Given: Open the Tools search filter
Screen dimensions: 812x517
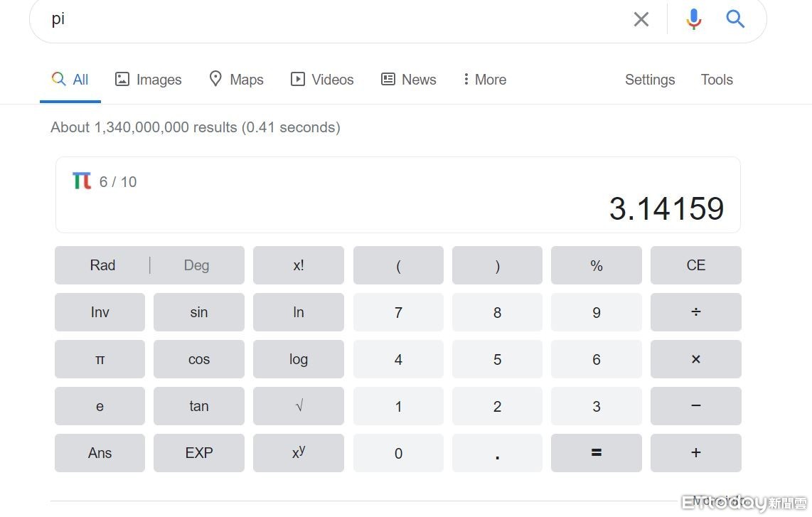Looking at the screenshot, I should [x=717, y=80].
